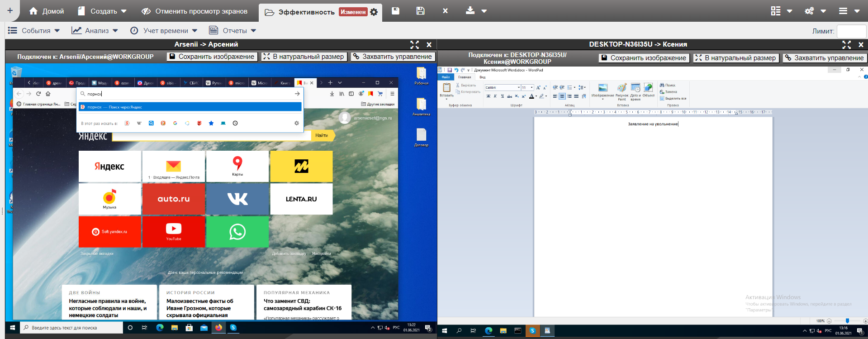This screenshot has height=339, width=868.
Task: Open text highlight color in WordPad
Action: click(543, 96)
